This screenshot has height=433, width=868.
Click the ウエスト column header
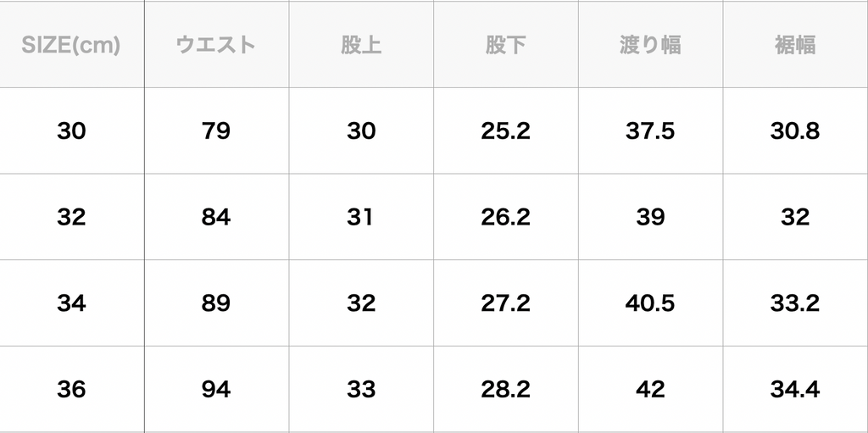(x=216, y=45)
